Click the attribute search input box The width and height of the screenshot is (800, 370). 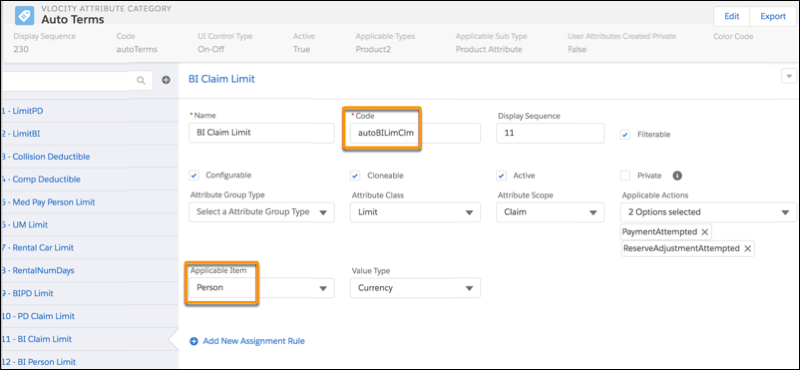click(77, 81)
